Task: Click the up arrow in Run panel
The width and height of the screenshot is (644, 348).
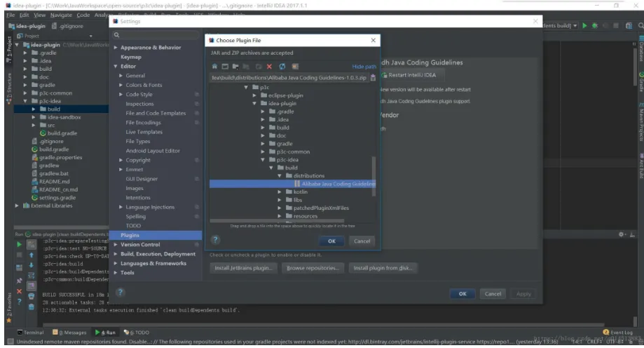Action: point(32,255)
